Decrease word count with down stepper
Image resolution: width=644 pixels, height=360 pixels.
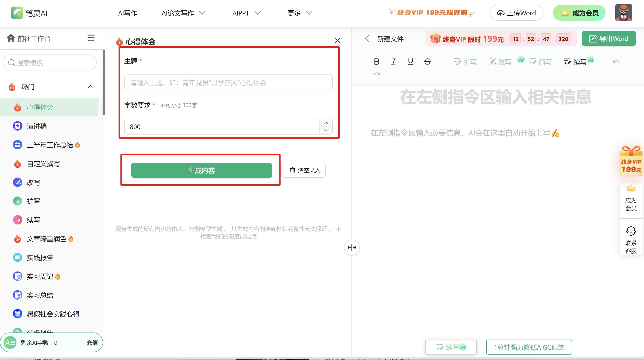click(326, 130)
